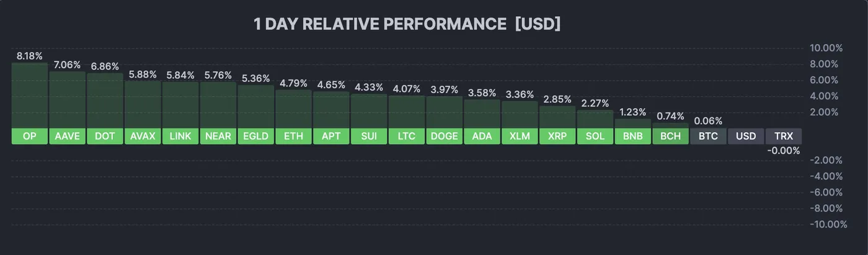Select the AAVE ticker label
Viewport: 868px width, 255px height.
[67, 136]
